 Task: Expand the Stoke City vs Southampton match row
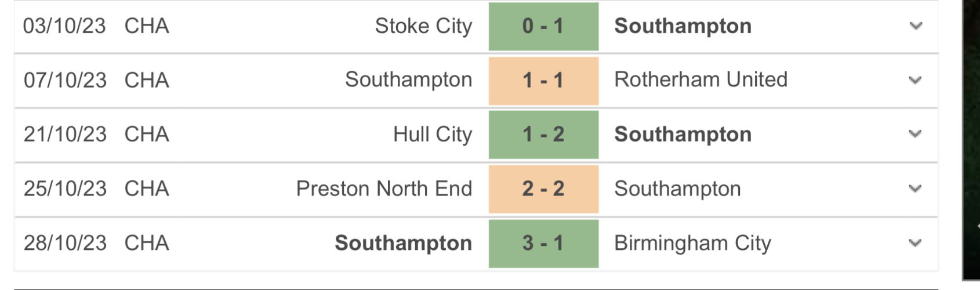(916, 26)
